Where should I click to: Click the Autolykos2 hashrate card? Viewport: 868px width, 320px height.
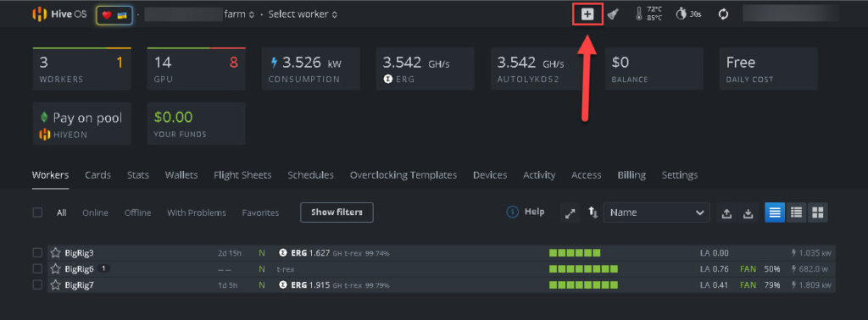539,69
